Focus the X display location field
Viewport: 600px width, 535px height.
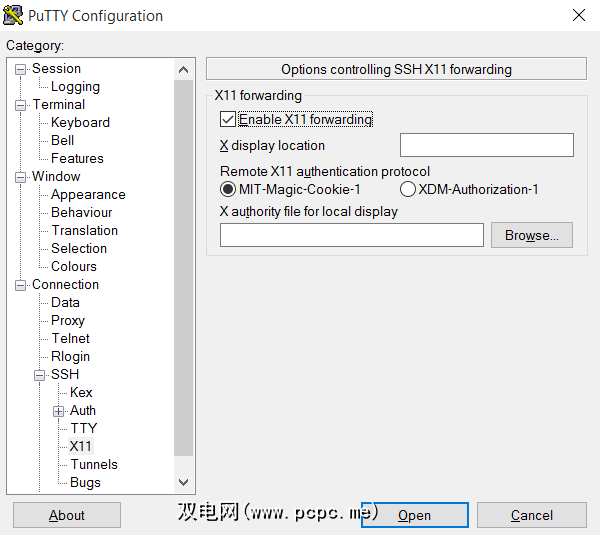(487, 145)
